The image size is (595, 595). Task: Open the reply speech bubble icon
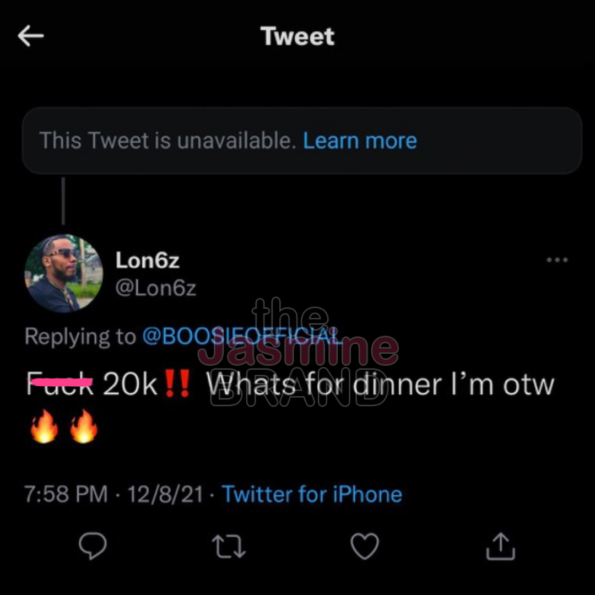tap(93, 546)
